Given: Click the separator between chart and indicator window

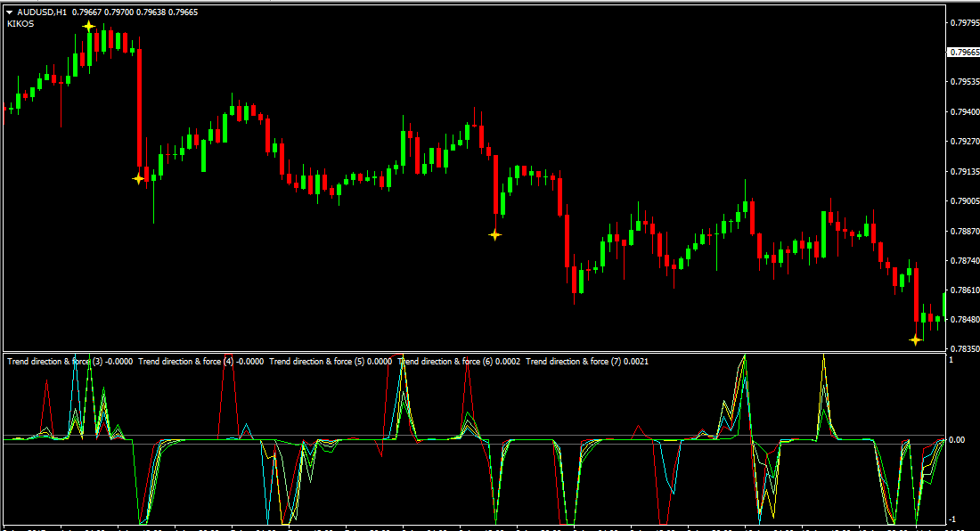Looking at the screenshot, I should coord(472,352).
